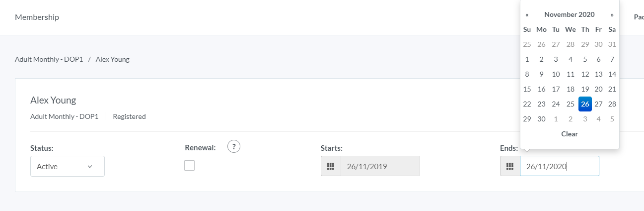Click the November 2020 month header
644x211 pixels.
click(x=569, y=15)
